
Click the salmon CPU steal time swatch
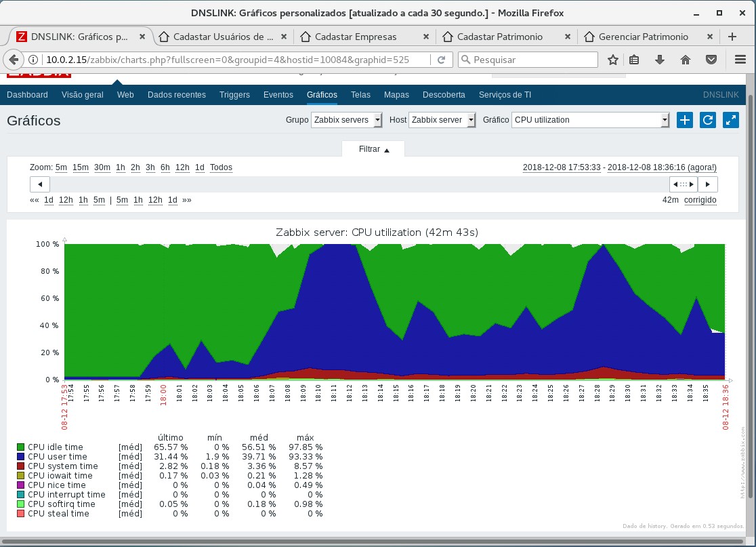20,513
